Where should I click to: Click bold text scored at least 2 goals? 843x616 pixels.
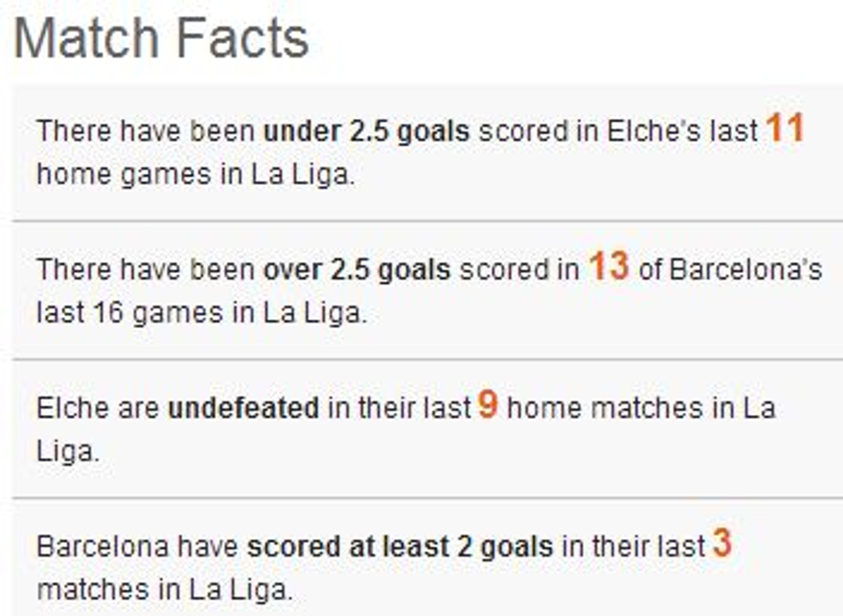tap(400, 547)
